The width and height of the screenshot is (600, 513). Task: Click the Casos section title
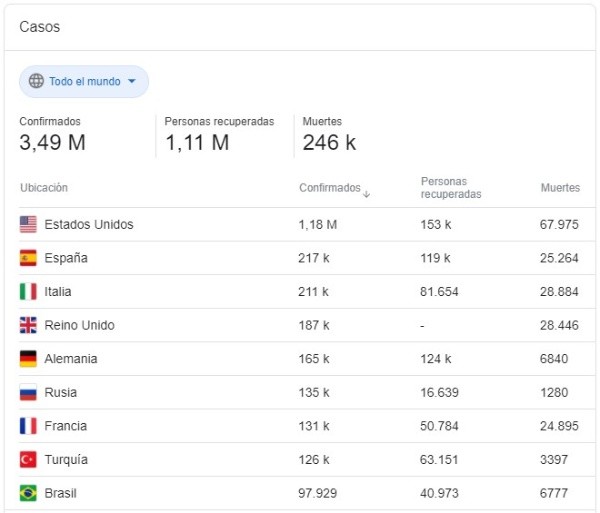click(40, 27)
